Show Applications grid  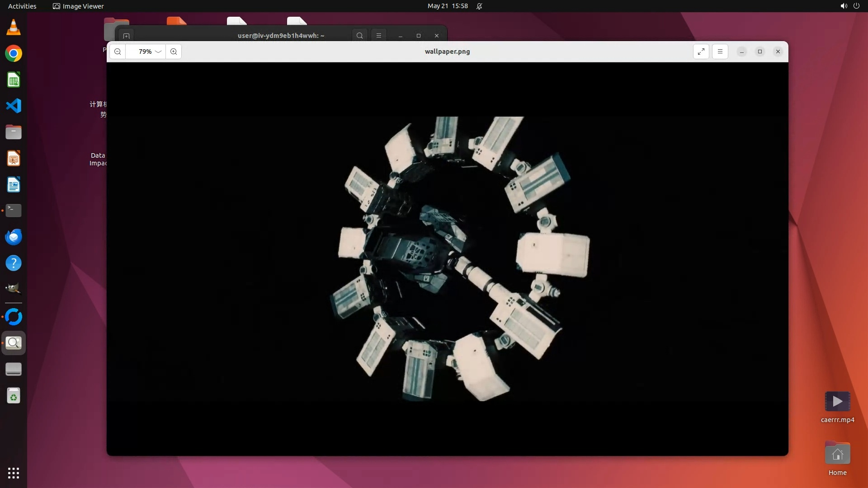point(14,473)
